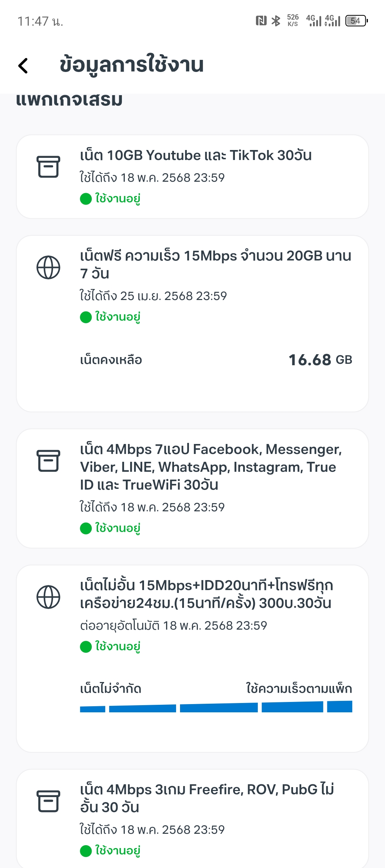Tap box icon of 4Mbps 3-game package
The image size is (385, 868).
coord(48,801)
